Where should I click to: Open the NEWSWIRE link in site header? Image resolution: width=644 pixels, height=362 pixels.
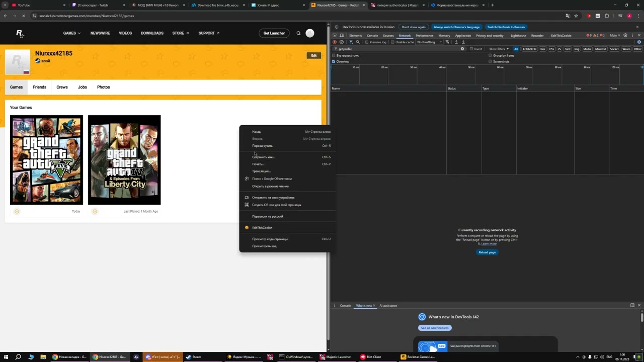tap(100, 33)
